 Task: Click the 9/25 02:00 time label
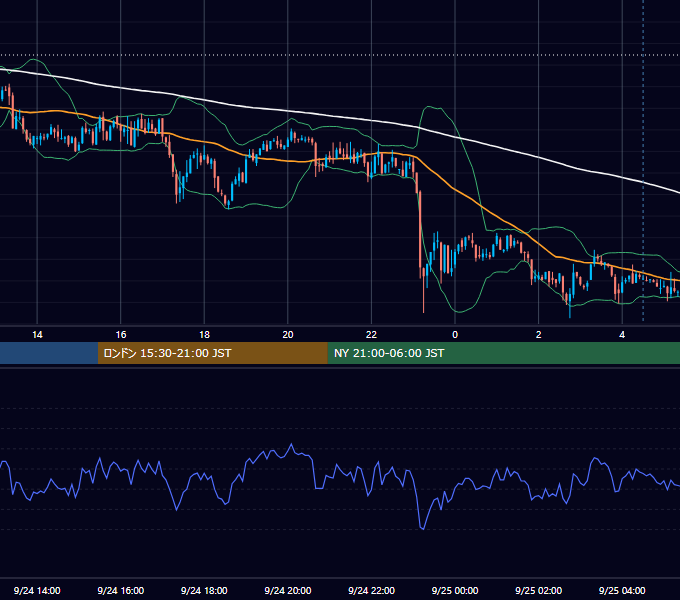tap(538, 590)
